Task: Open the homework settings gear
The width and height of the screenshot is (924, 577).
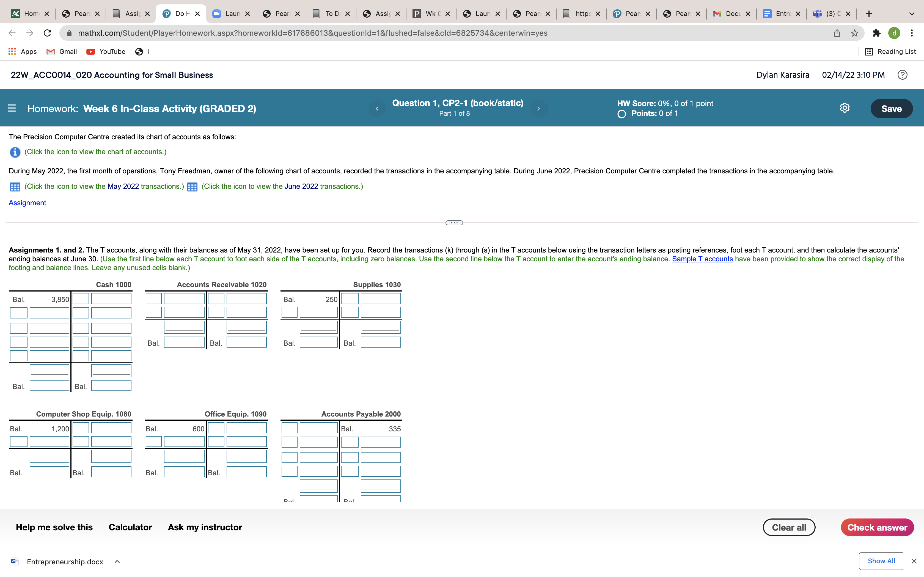Action: tap(845, 108)
